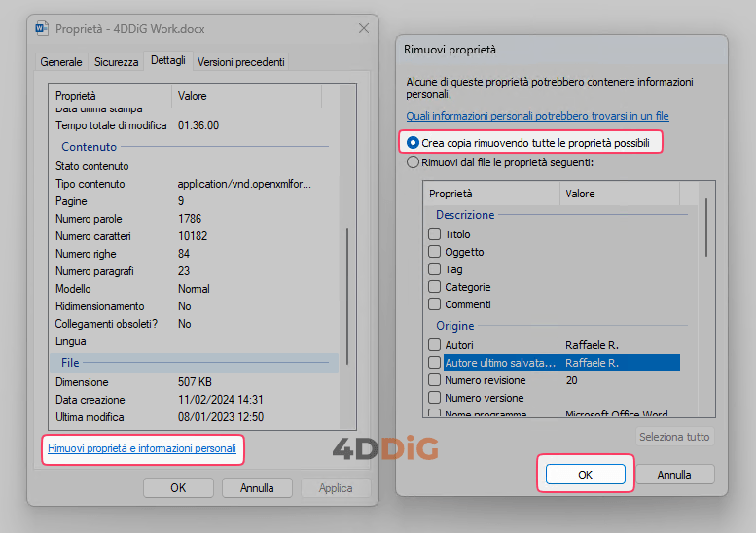Click the Valore column header in Rimuovi proprietà

click(x=620, y=194)
